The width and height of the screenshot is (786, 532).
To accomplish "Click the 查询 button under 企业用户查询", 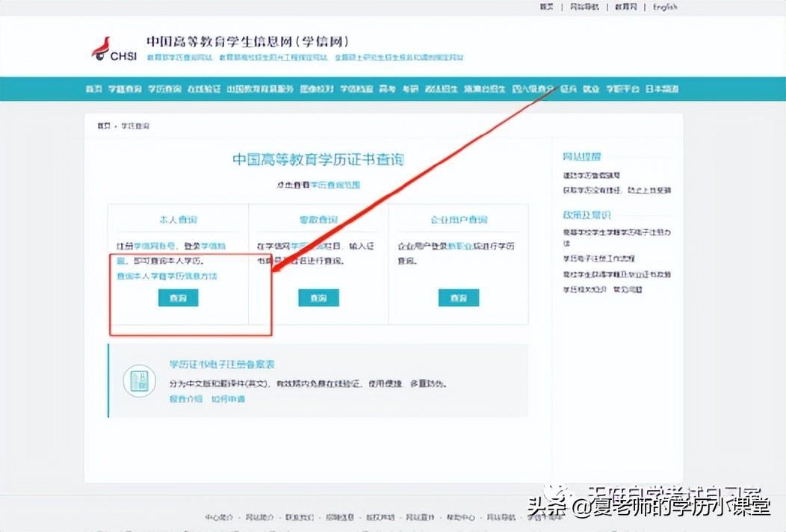I will tap(459, 298).
